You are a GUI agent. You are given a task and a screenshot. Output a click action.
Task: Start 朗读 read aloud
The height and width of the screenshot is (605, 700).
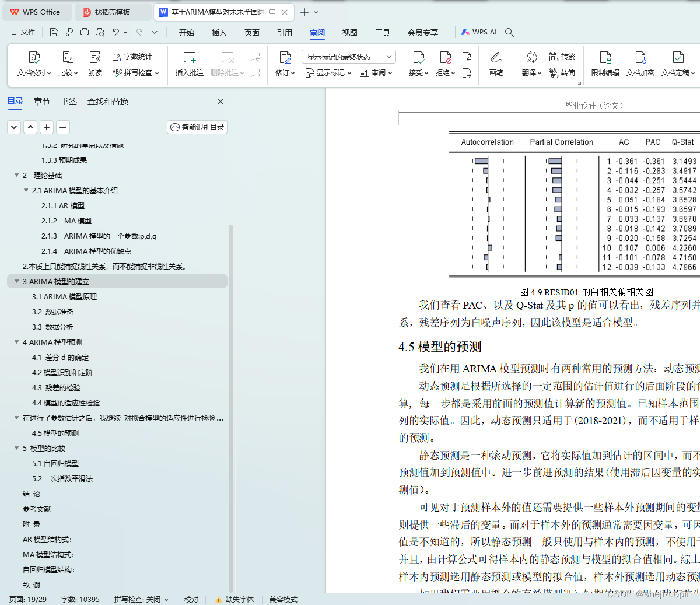pos(95,64)
